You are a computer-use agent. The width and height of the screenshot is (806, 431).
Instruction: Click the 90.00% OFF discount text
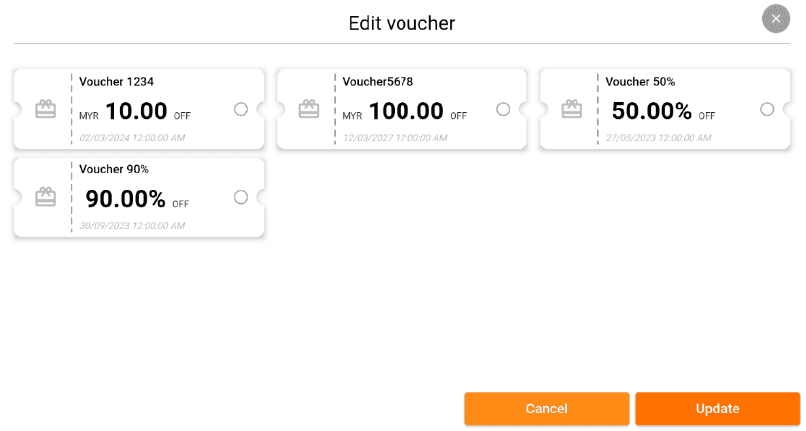coord(137,200)
